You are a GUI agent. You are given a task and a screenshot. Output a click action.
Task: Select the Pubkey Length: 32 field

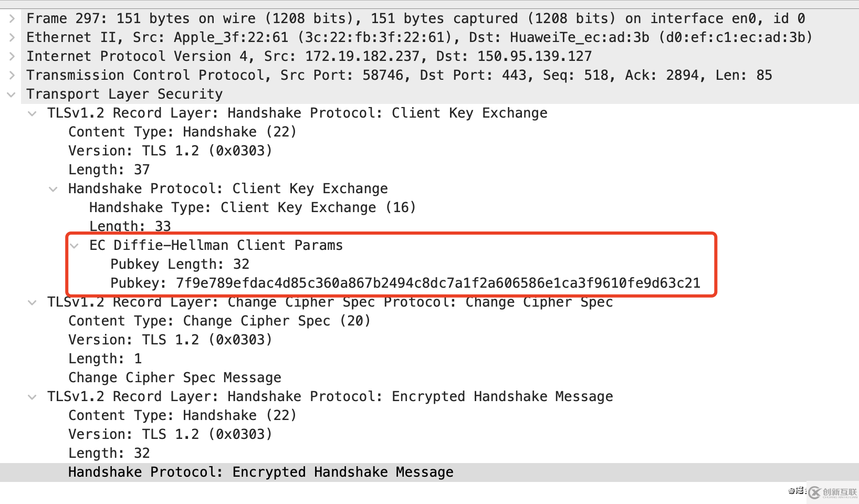click(x=180, y=264)
